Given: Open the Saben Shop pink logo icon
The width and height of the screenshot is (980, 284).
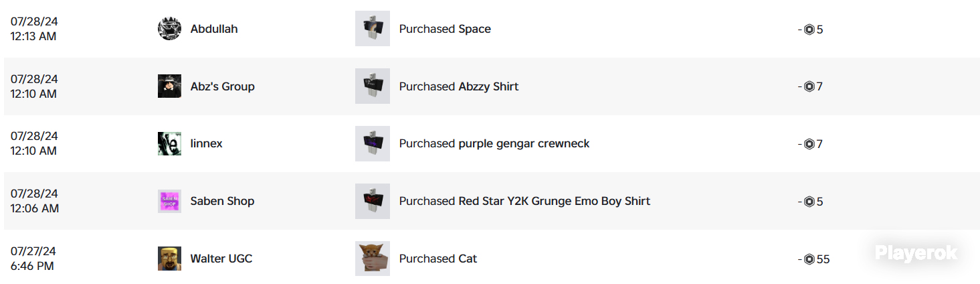Looking at the screenshot, I should click(x=169, y=201).
